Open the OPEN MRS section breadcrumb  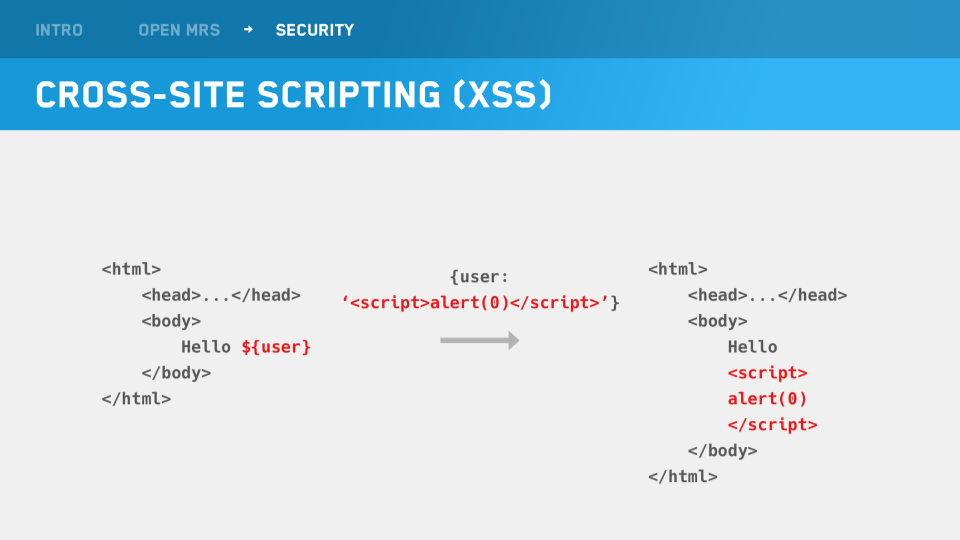[180, 30]
